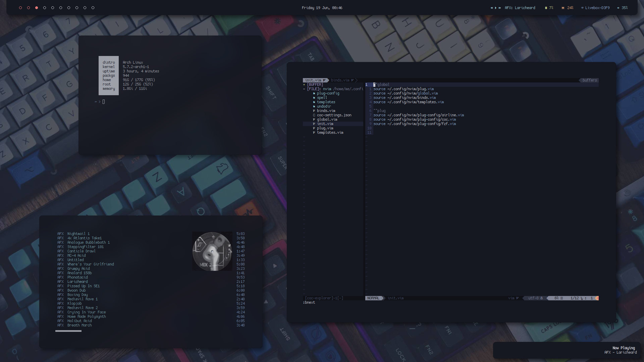This screenshot has width=644, height=362.
Task: Switch to the binds.vim buffer tab
Action: [340, 80]
